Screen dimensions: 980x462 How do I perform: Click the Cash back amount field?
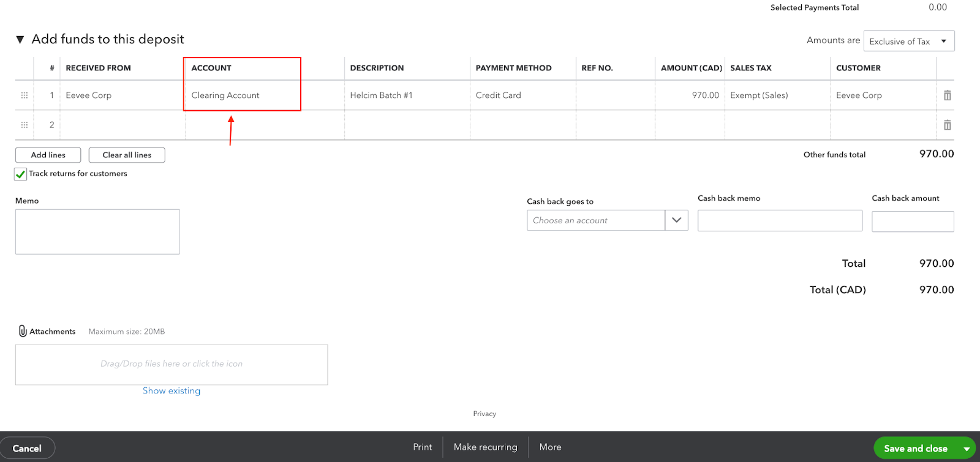pyautogui.click(x=913, y=222)
